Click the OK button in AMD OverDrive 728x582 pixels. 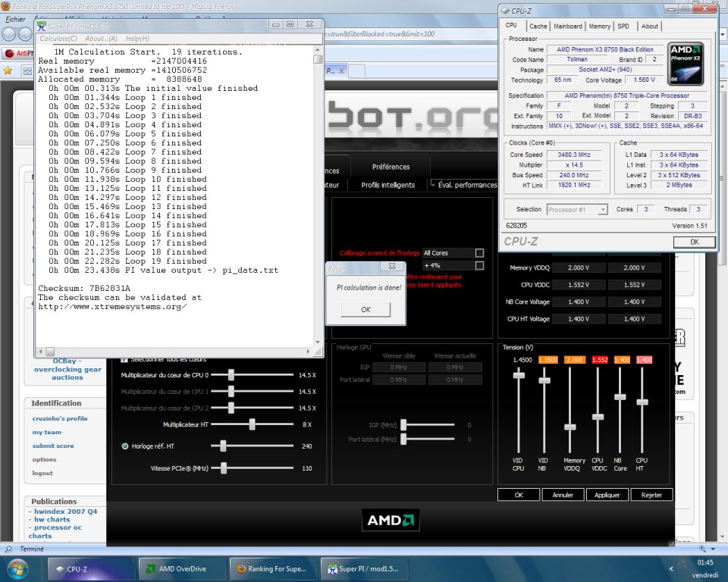click(x=519, y=495)
